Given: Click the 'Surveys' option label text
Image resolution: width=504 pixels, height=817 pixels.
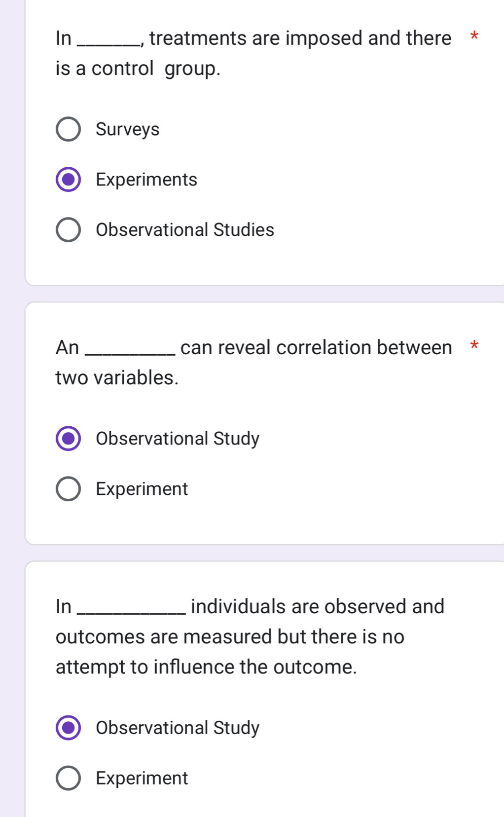Looking at the screenshot, I should [x=127, y=129].
